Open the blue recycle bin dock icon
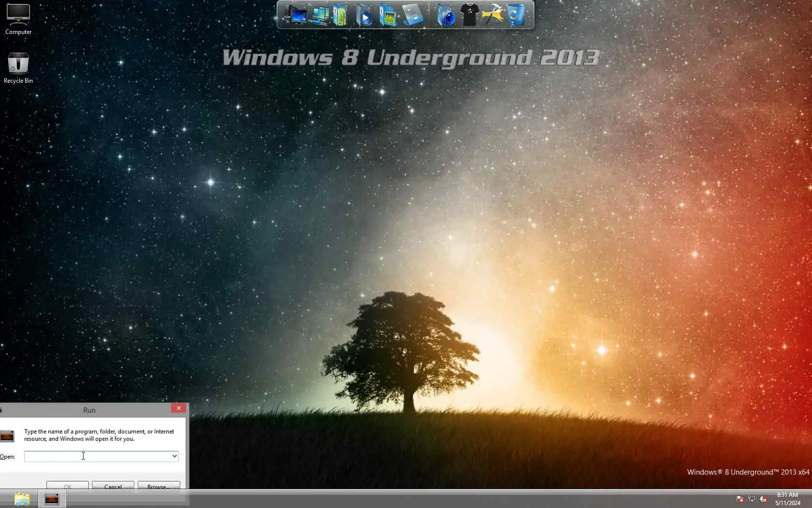This screenshot has width=812, height=508. 516,15
